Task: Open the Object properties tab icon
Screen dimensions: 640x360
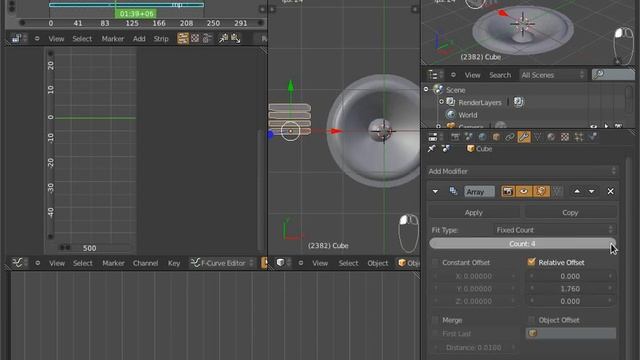Action: tap(496, 137)
